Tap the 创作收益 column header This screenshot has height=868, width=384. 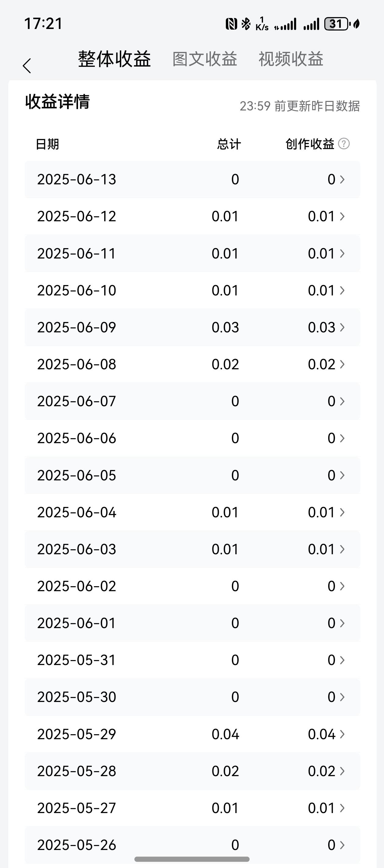(x=310, y=144)
